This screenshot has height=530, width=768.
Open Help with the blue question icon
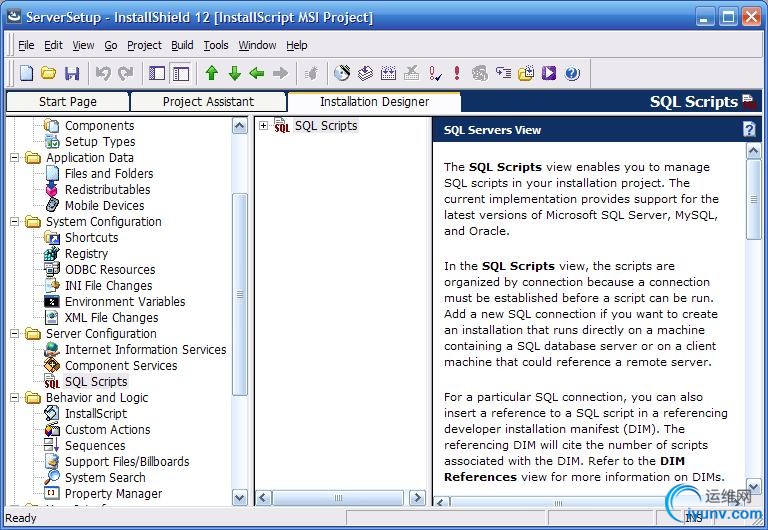[572, 73]
